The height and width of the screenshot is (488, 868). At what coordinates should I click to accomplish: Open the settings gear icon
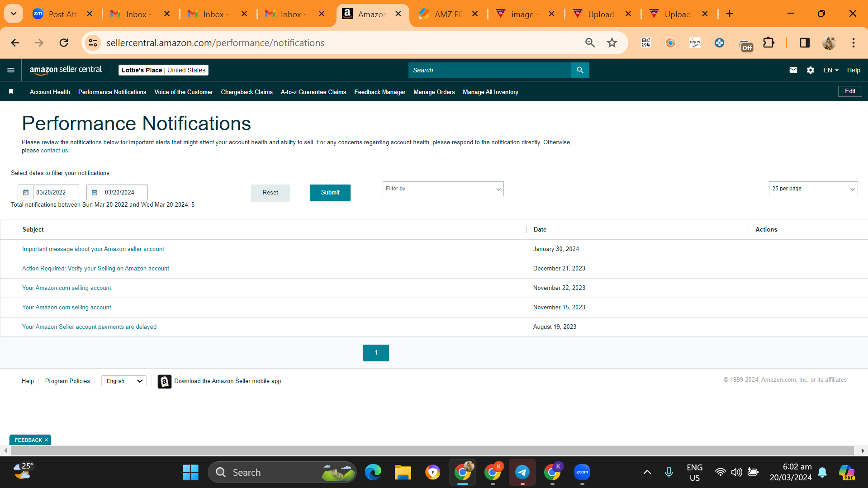click(x=810, y=70)
